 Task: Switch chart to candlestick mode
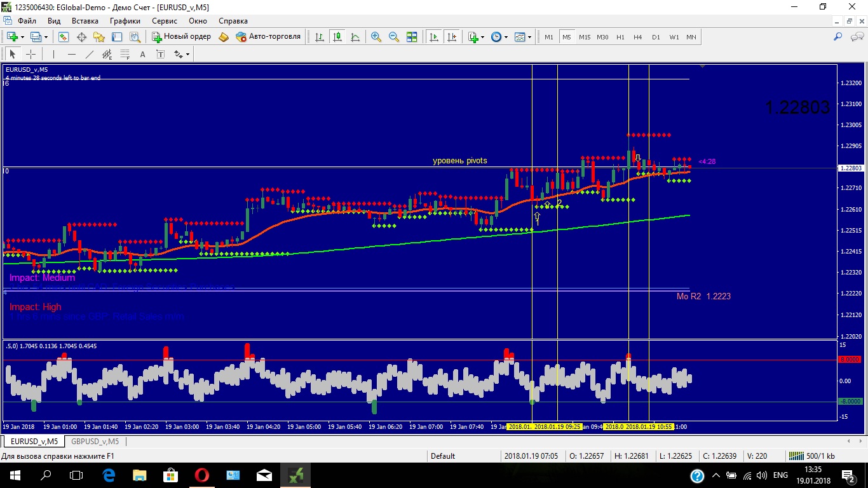(337, 37)
